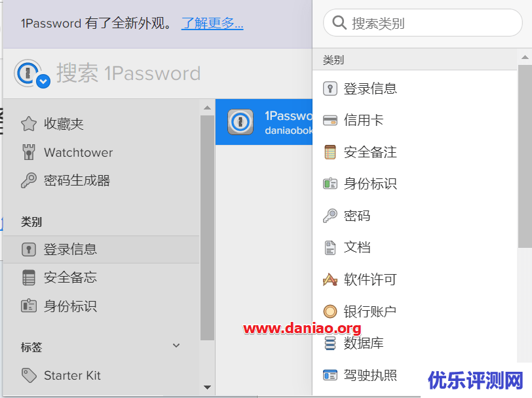
Task: Collapse the 标签 section chevron
Action: tap(176, 346)
